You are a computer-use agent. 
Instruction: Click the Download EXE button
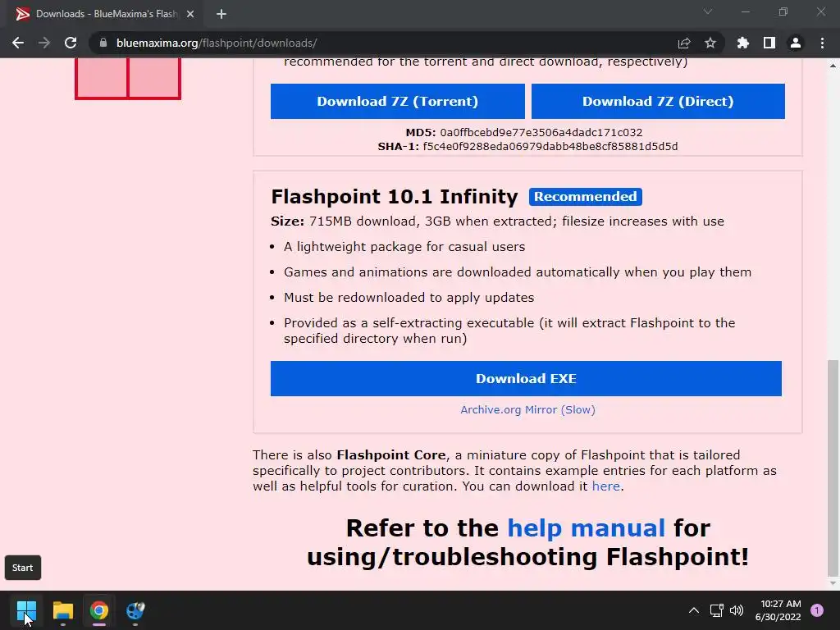526,379
